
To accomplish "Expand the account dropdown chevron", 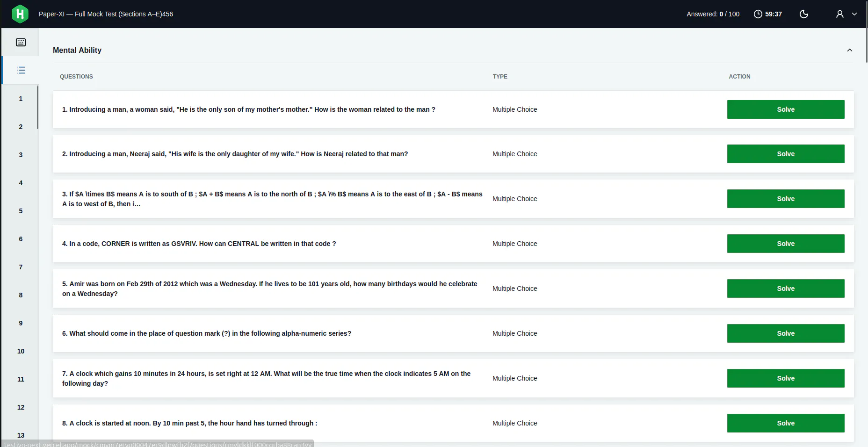I will pos(854,14).
